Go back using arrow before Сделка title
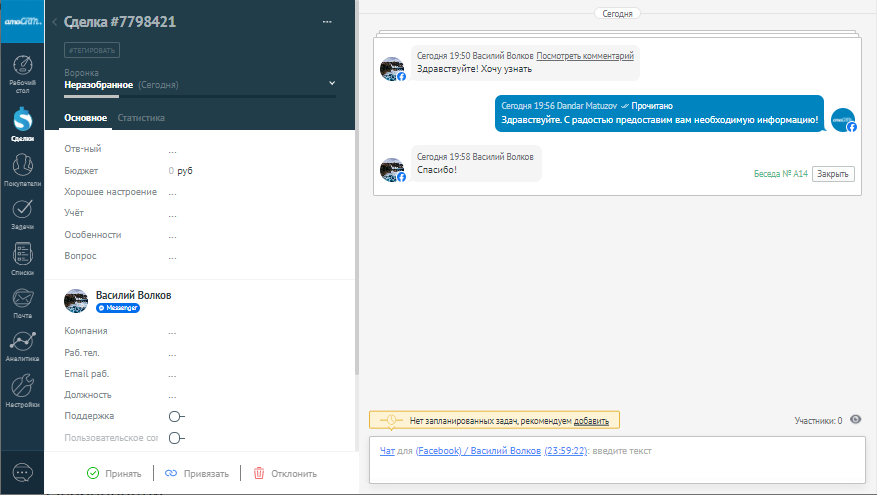 point(54,22)
